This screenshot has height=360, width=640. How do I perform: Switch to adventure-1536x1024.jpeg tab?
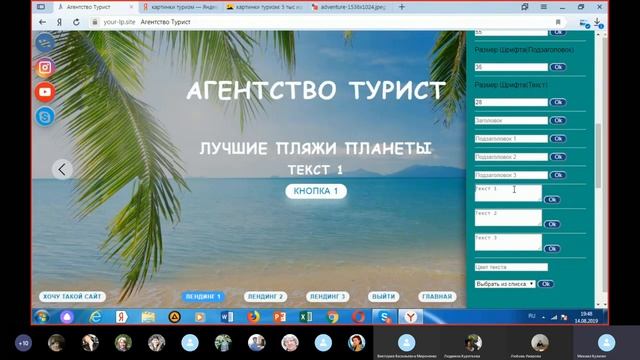(349, 7)
